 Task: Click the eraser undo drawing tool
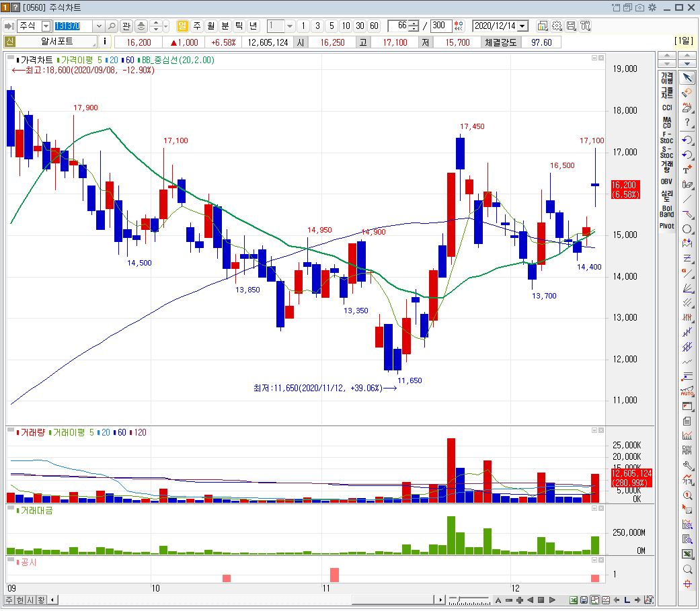pos(687,92)
